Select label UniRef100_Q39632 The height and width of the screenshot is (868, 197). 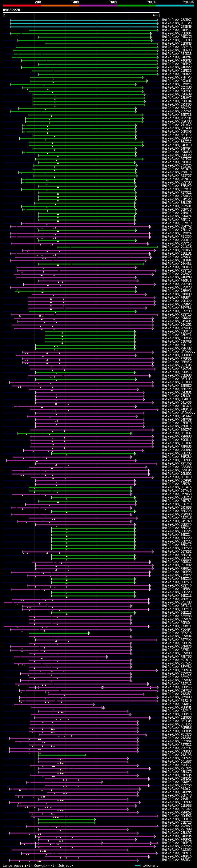coord(177,257)
